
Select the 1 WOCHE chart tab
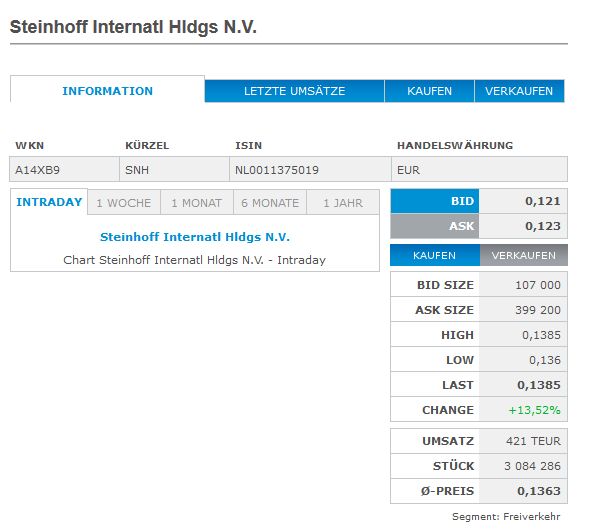[124, 203]
